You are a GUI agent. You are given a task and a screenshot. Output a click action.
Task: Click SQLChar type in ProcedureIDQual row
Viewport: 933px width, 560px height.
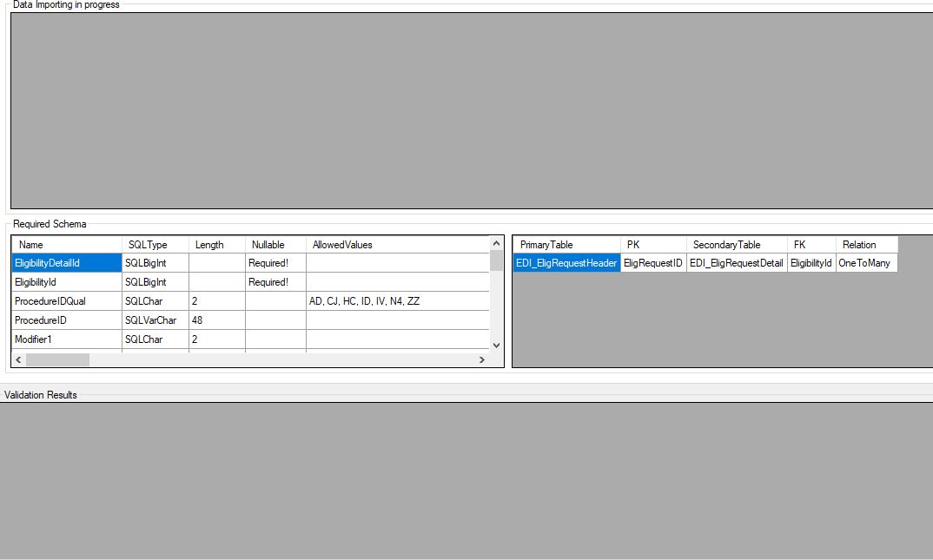[x=155, y=300]
